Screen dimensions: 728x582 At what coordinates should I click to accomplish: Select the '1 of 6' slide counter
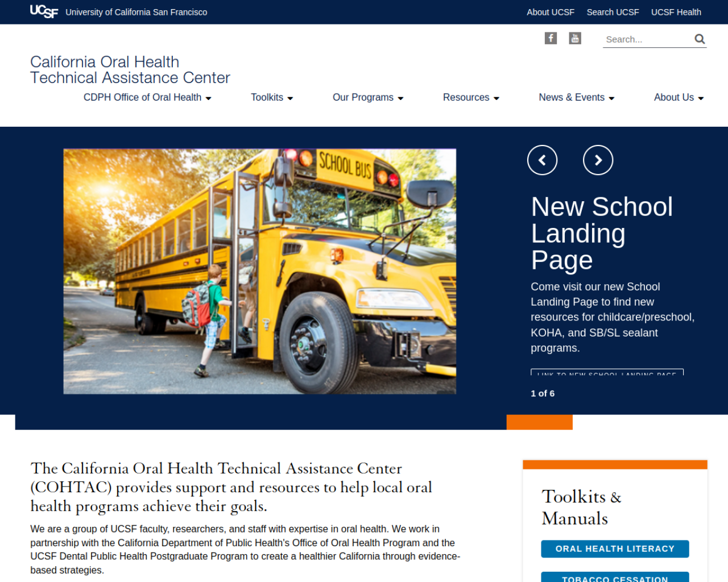point(543,393)
